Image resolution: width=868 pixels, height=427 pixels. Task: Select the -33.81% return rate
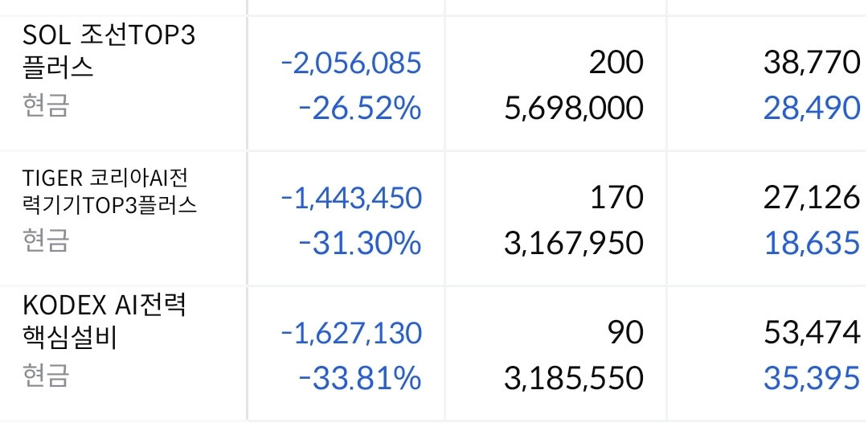click(x=360, y=378)
